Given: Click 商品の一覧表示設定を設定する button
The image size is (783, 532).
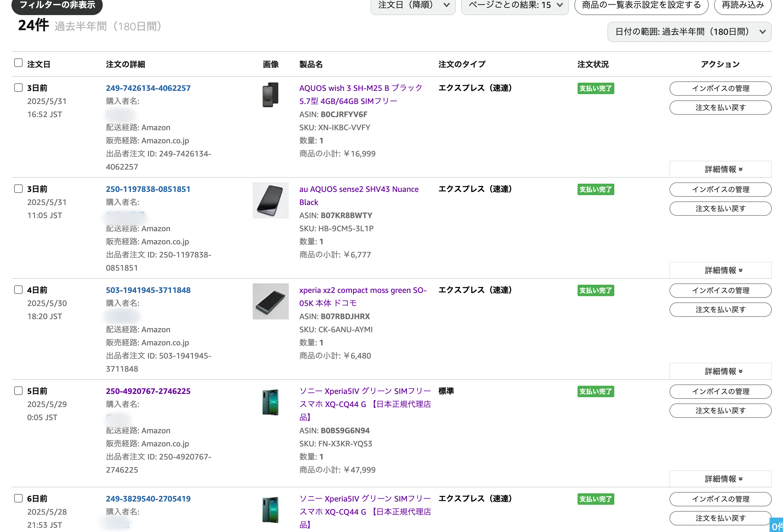Looking at the screenshot, I should [641, 5].
